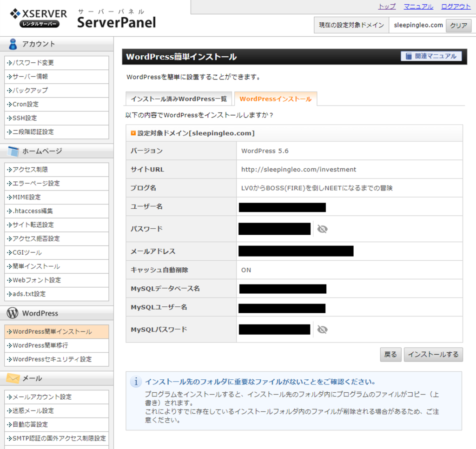476x449 pixels.
Task: Click the 戻る button
Action: 390,355
